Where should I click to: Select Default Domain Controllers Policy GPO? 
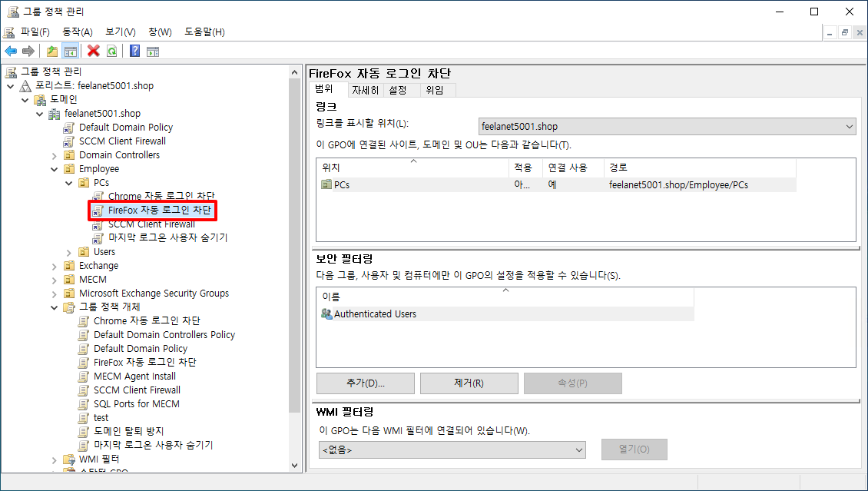164,335
